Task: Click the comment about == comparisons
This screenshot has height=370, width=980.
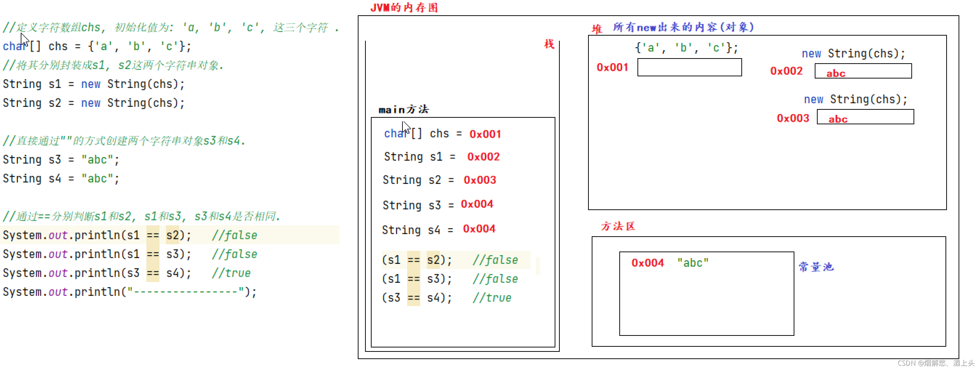Action: [142, 217]
